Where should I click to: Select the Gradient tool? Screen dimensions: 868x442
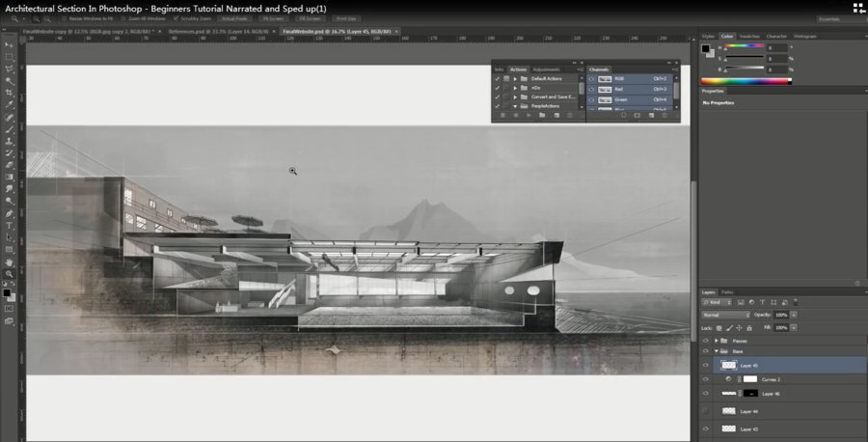[x=9, y=178]
